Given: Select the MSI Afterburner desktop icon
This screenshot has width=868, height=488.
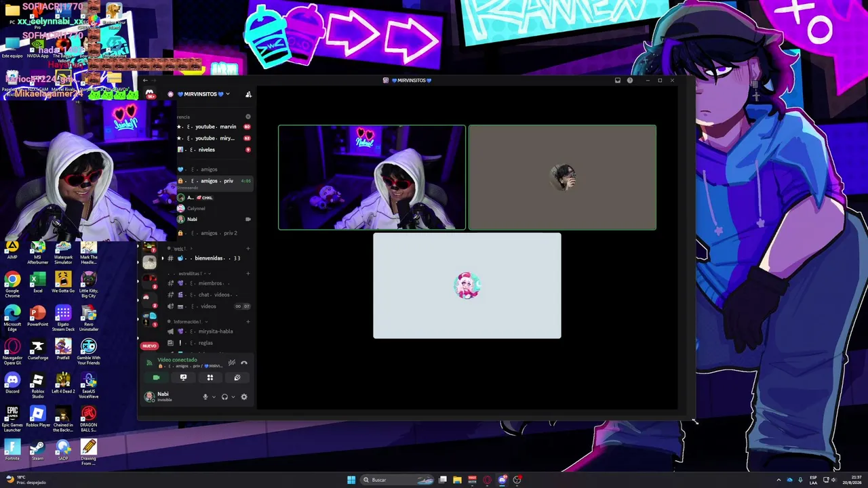Looking at the screenshot, I should (38, 252).
